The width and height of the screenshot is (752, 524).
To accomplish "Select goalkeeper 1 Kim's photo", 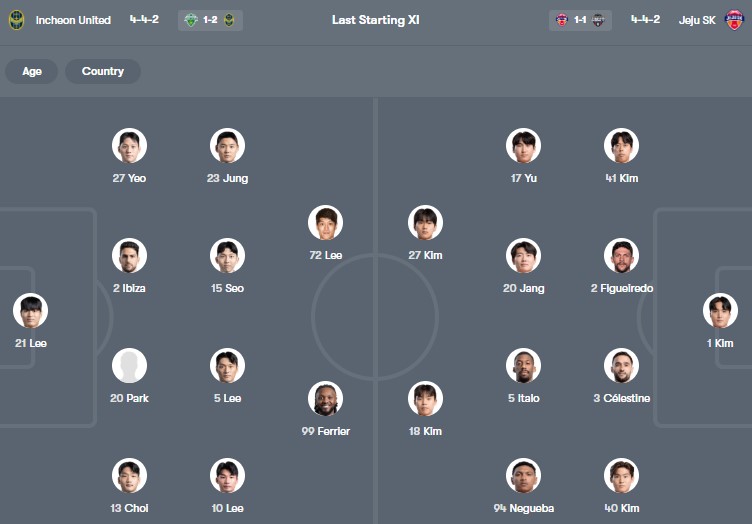I will 720,311.
